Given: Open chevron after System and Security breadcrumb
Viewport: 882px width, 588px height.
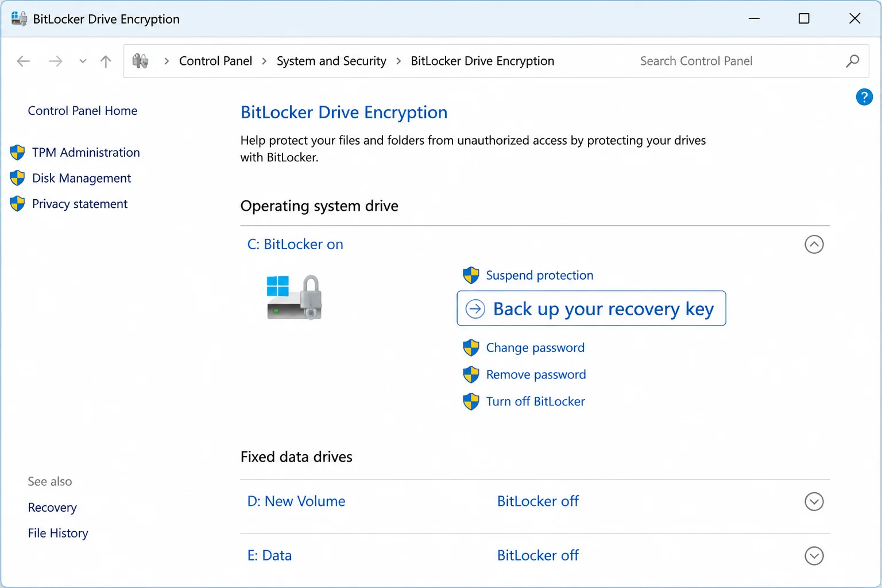Looking at the screenshot, I should [399, 61].
